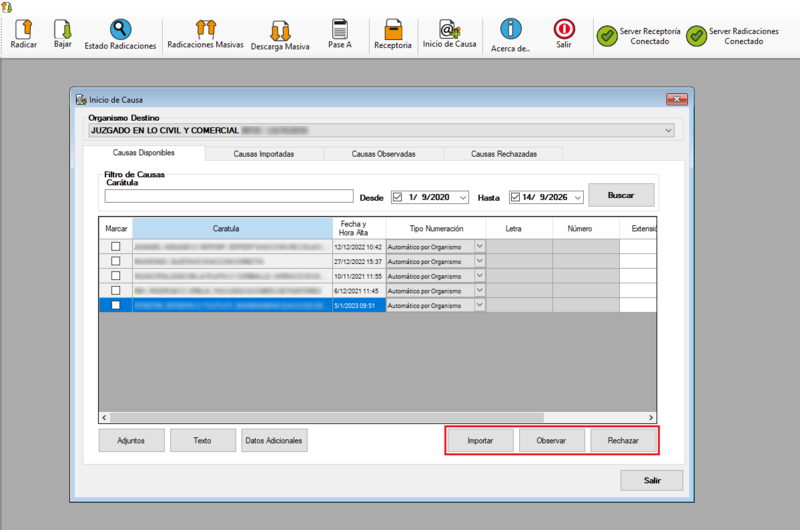Expand Tipo Numeración dropdown for 6/12/2021 row
Image resolution: width=800 pixels, height=530 pixels.
pyautogui.click(x=480, y=290)
